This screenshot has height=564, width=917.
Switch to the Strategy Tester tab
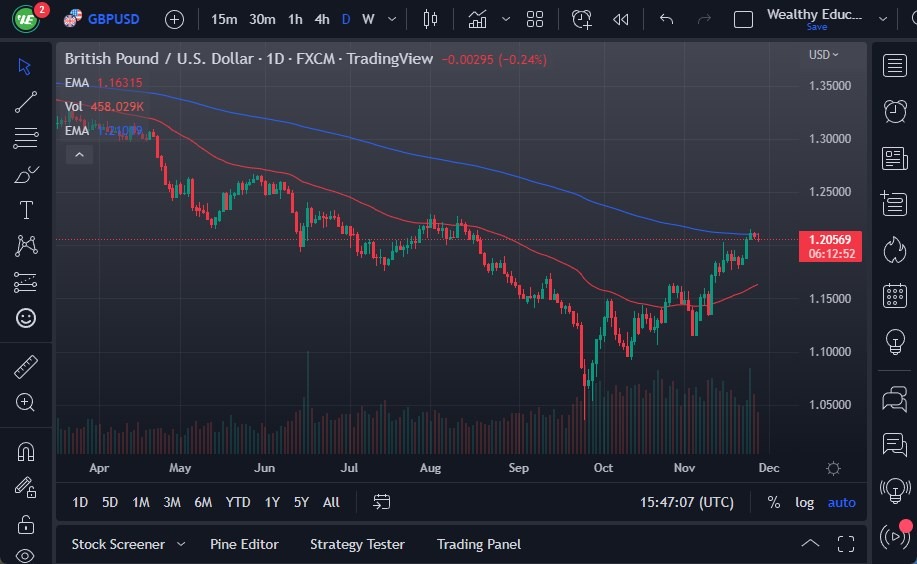tap(357, 544)
